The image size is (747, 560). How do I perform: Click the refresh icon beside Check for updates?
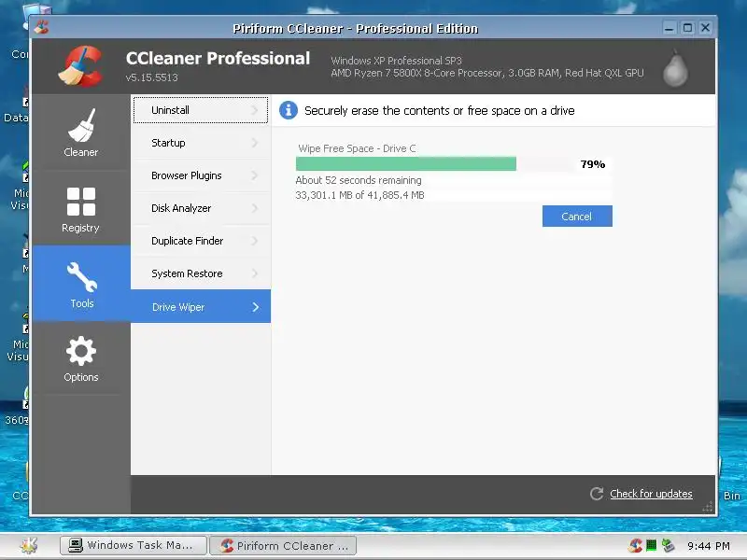597,494
